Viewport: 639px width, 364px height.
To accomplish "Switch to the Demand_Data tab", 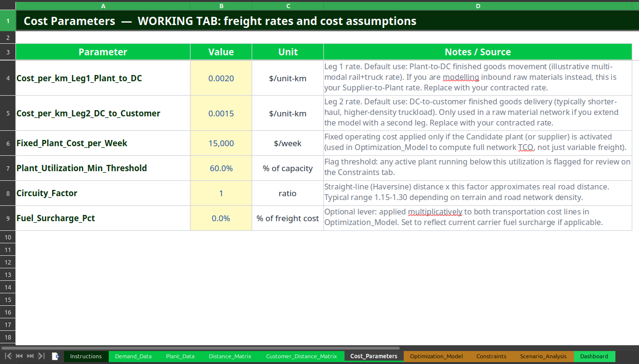I will [133, 356].
